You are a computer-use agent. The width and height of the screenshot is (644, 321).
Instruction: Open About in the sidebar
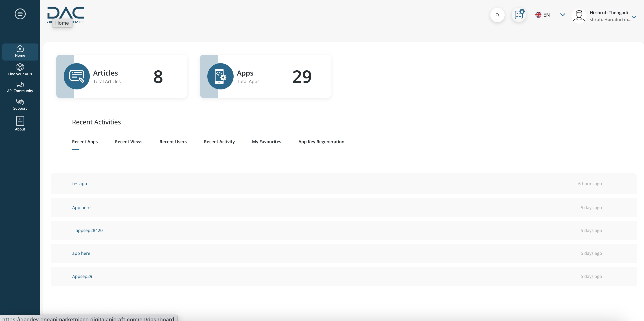tap(20, 124)
